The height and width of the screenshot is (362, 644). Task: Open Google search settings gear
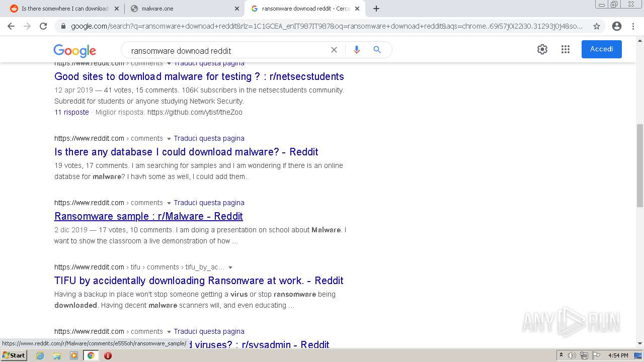pos(542,49)
